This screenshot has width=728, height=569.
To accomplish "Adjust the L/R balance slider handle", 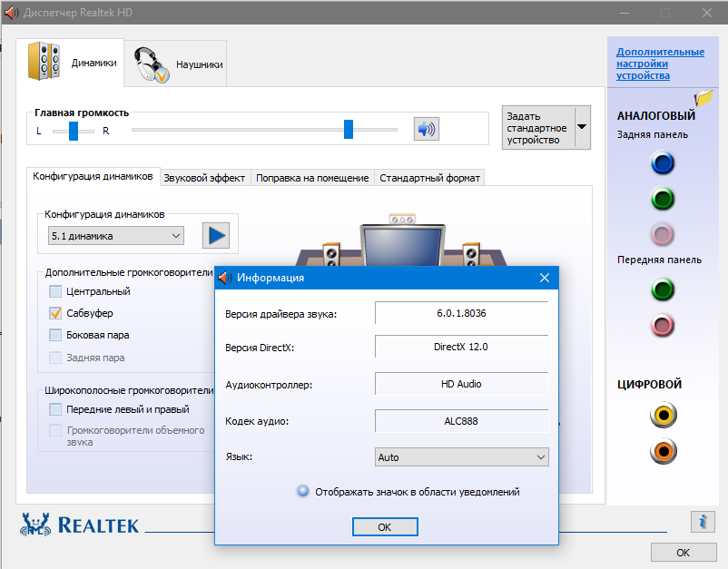I will [x=74, y=131].
